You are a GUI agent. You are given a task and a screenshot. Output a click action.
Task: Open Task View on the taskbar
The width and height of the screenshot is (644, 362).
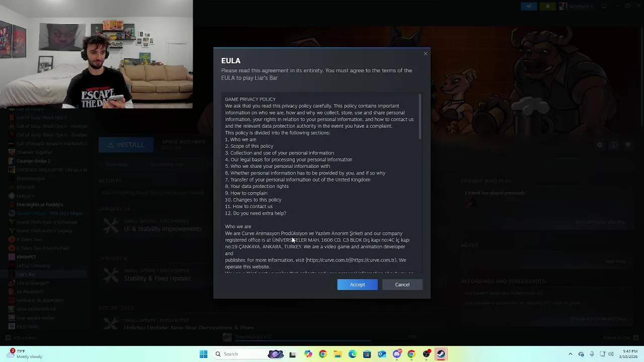click(292, 354)
